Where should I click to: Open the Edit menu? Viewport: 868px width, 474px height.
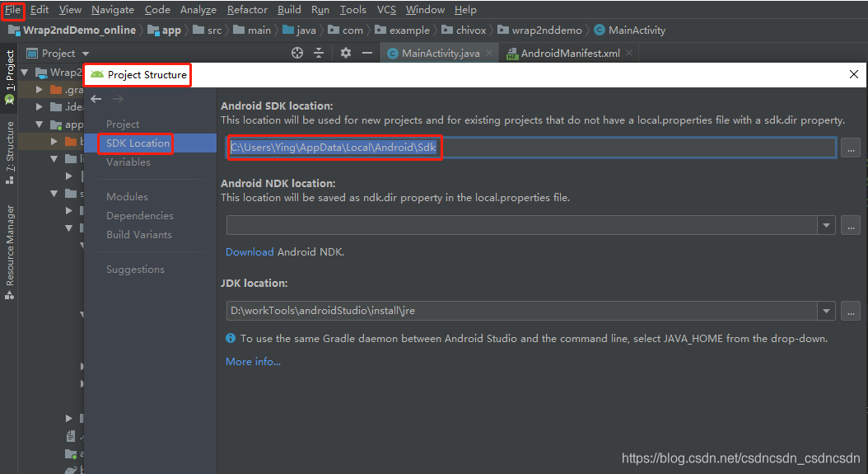(40, 10)
